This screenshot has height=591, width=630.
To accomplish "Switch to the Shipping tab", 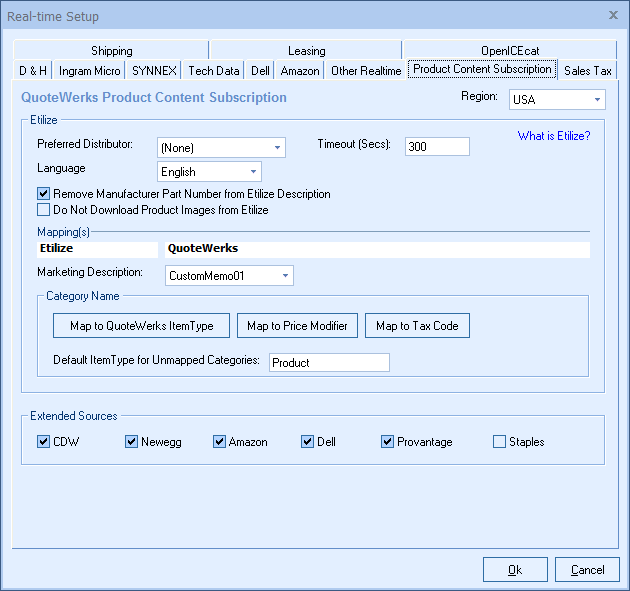I will tap(111, 50).
